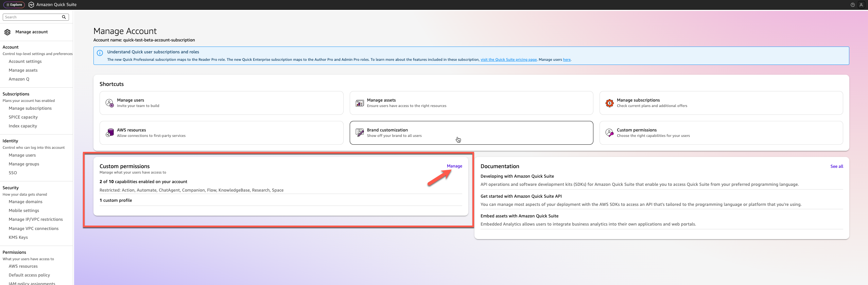Viewport: 868px width, 285px height.
Task: Select Amazon Q in the sidebar
Action: 19,79
